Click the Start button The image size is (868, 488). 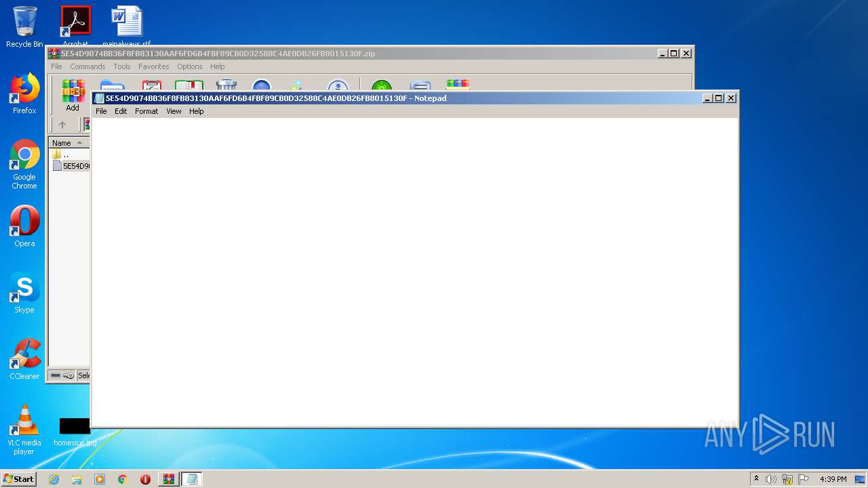(x=19, y=479)
